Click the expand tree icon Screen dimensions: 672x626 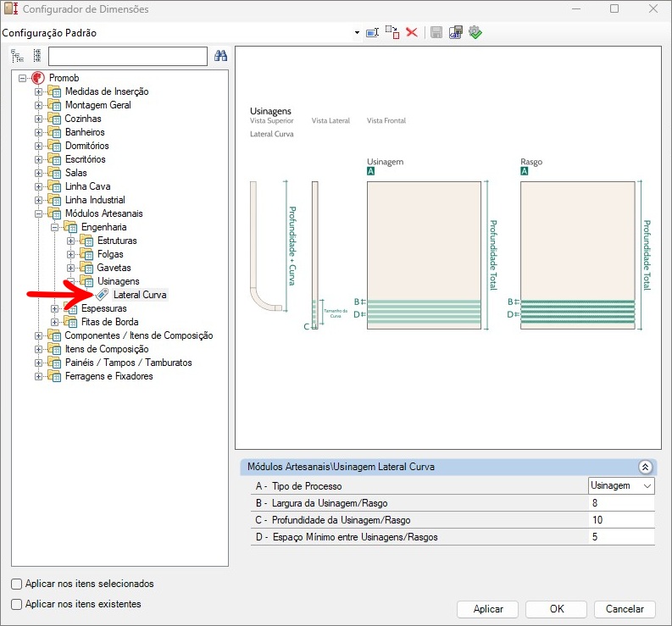coord(17,56)
